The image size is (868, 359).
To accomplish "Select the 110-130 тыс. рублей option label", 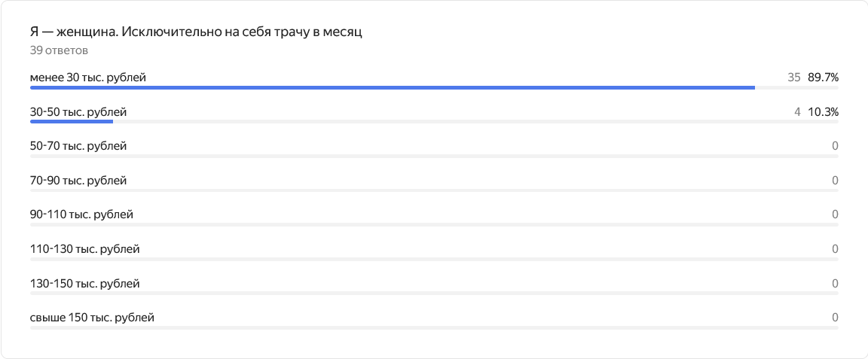I will 84,249.
